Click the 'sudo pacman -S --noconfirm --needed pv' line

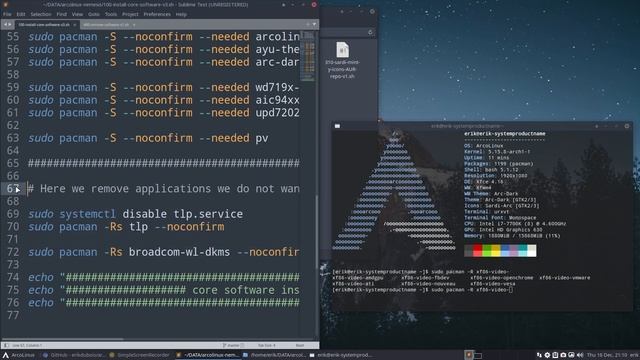click(148, 138)
